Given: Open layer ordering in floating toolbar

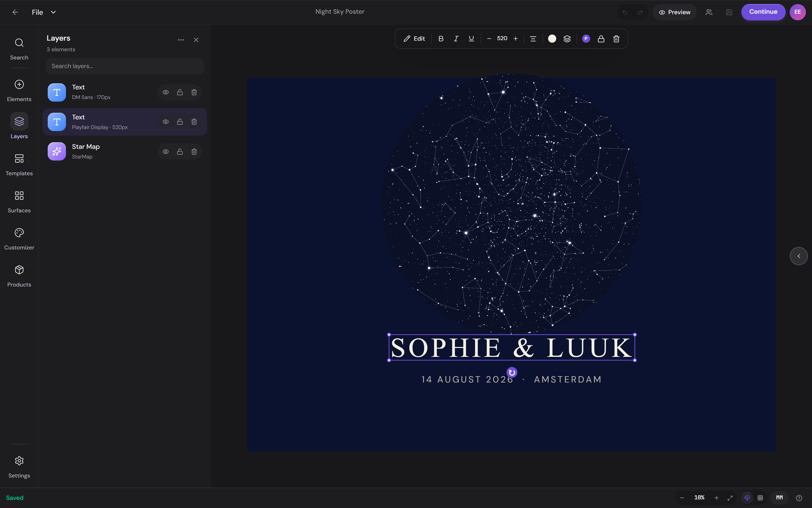Looking at the screenshot, I should [x=567, y=39].
